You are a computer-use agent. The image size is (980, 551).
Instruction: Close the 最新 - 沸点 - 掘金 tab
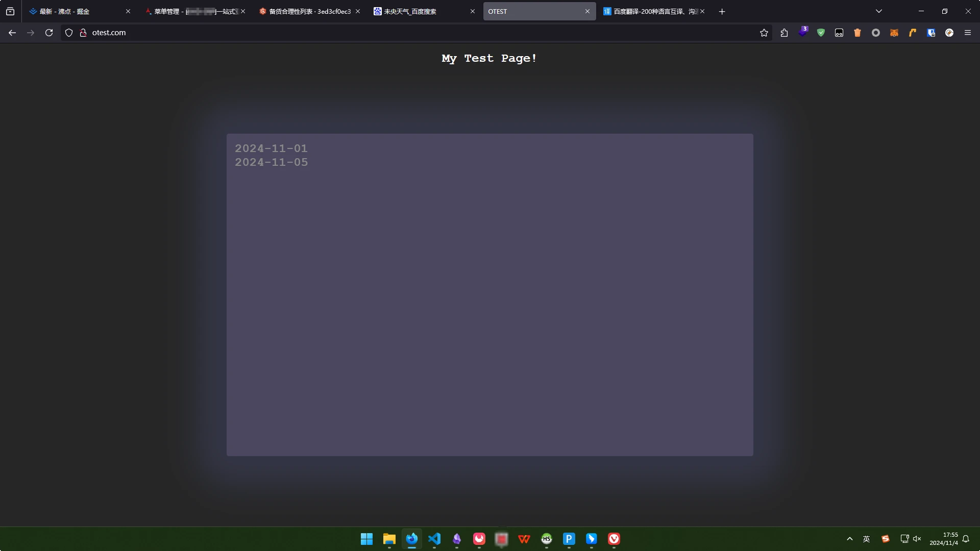(x=128, y=11)
